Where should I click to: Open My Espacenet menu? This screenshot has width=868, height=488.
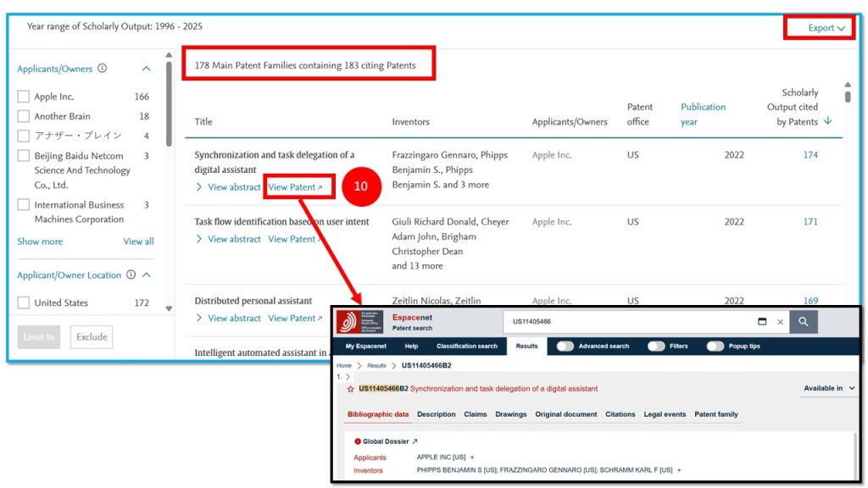click(366, 347)
